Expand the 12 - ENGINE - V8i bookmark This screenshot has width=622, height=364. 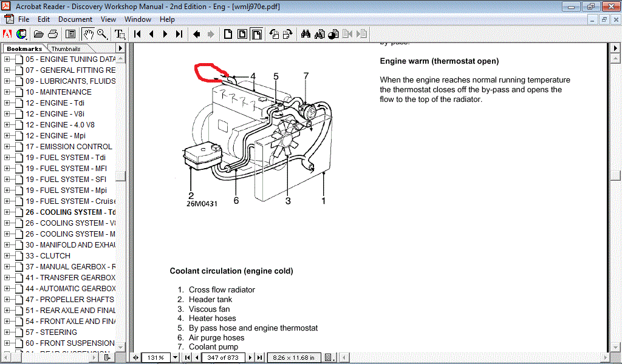pos(7,114)
